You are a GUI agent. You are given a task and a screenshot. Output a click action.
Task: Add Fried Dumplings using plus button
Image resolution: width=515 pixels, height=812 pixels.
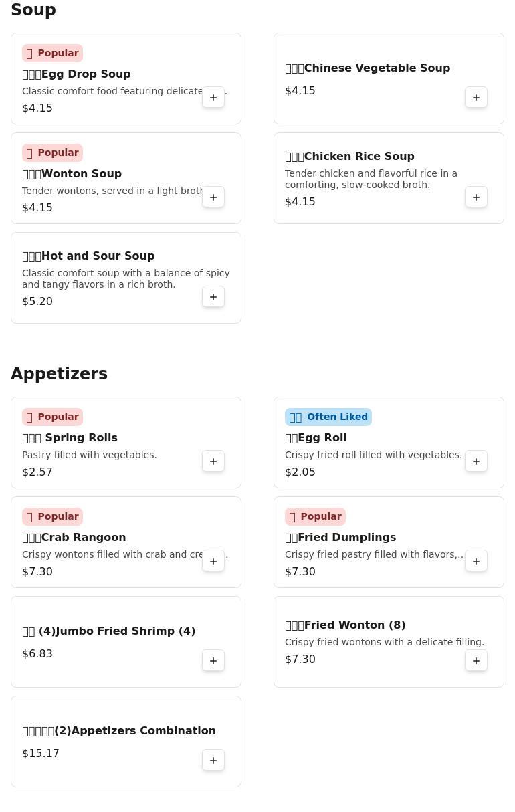tap(476, 561)
